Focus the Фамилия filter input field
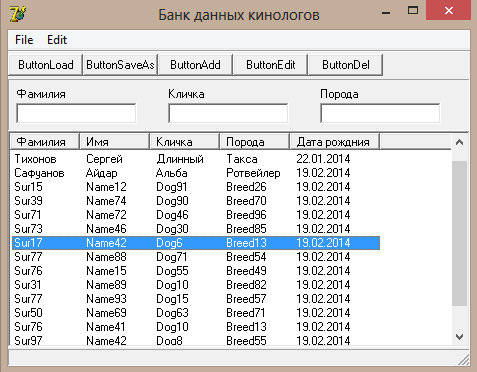 [x=76, y=113]
